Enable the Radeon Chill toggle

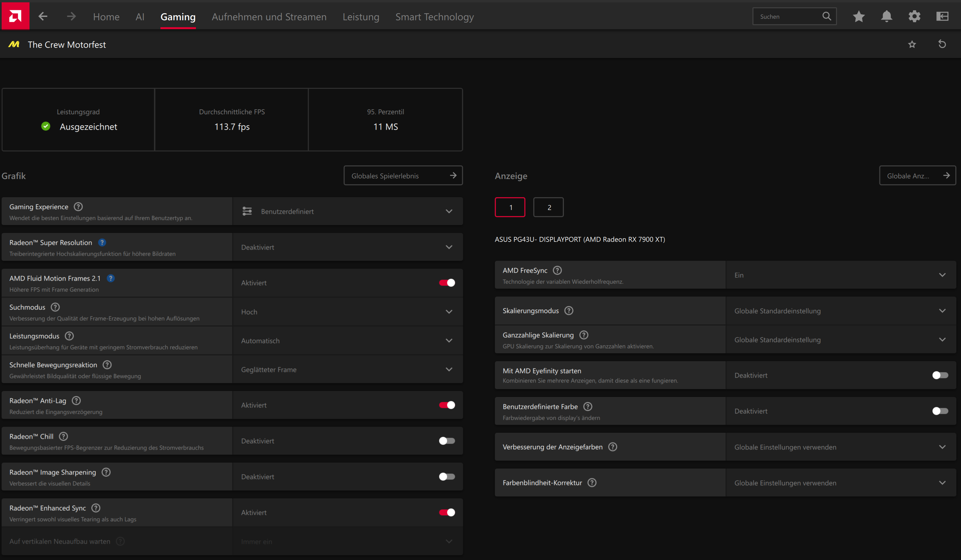[x=447, y=441]
